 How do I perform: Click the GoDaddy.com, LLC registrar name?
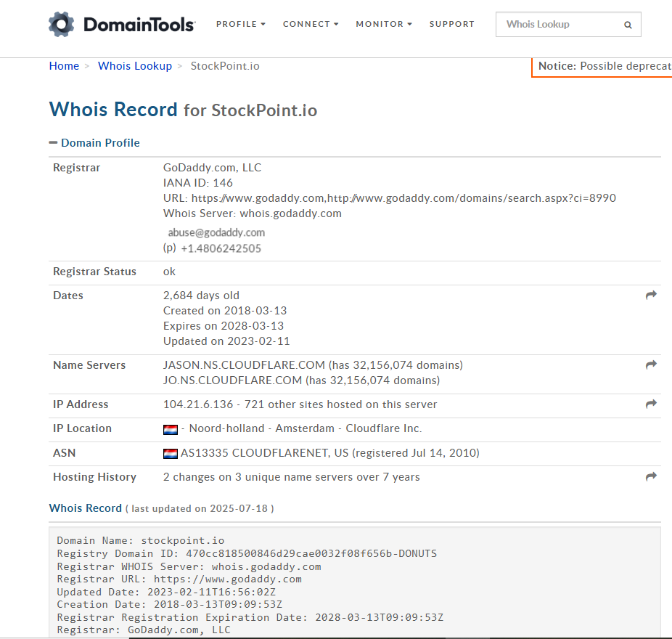(x=212, y=168)
